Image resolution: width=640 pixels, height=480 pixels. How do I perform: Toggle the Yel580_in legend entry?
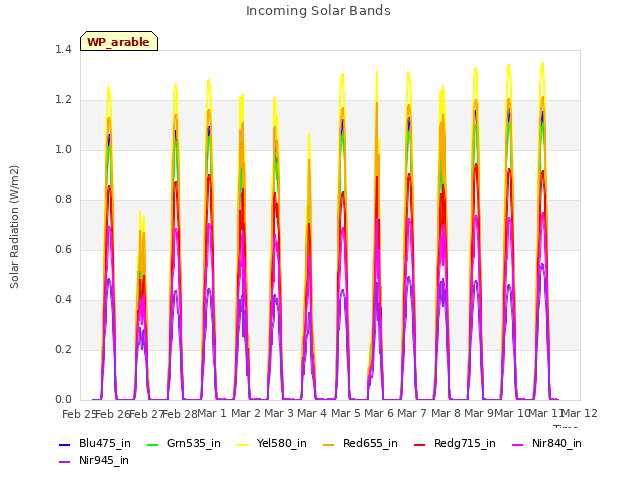(x=272, y=444)
